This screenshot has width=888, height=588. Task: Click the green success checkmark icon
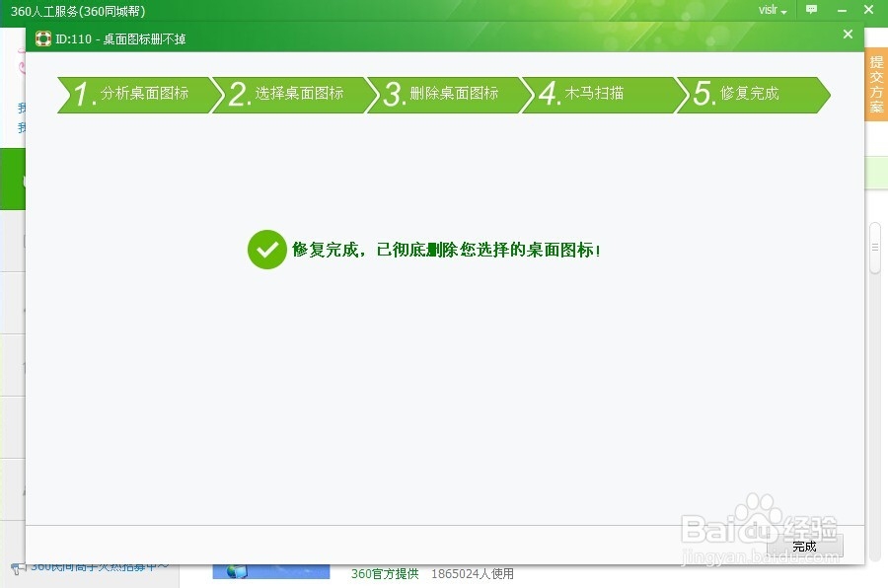(x=265, y=250)
